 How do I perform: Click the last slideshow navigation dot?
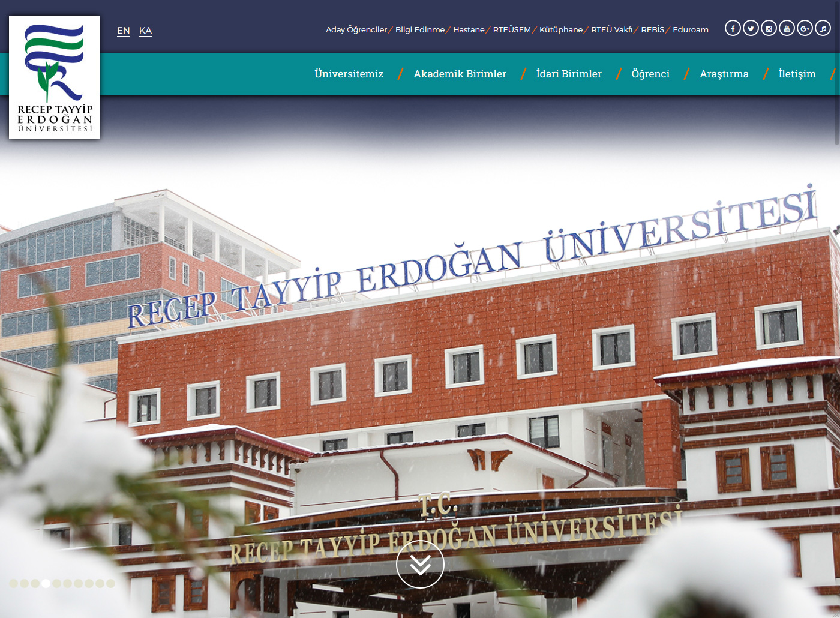point(110,583)
